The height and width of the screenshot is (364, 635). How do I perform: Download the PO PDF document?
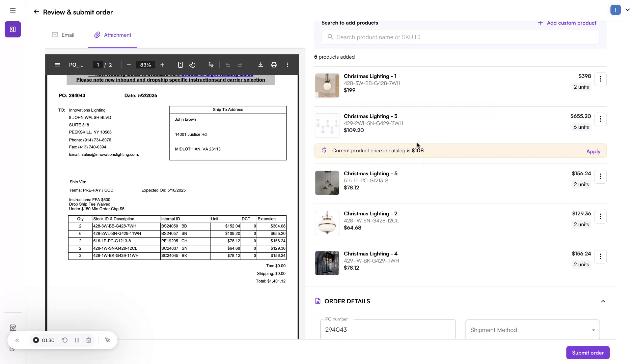[x=260, y=65]
